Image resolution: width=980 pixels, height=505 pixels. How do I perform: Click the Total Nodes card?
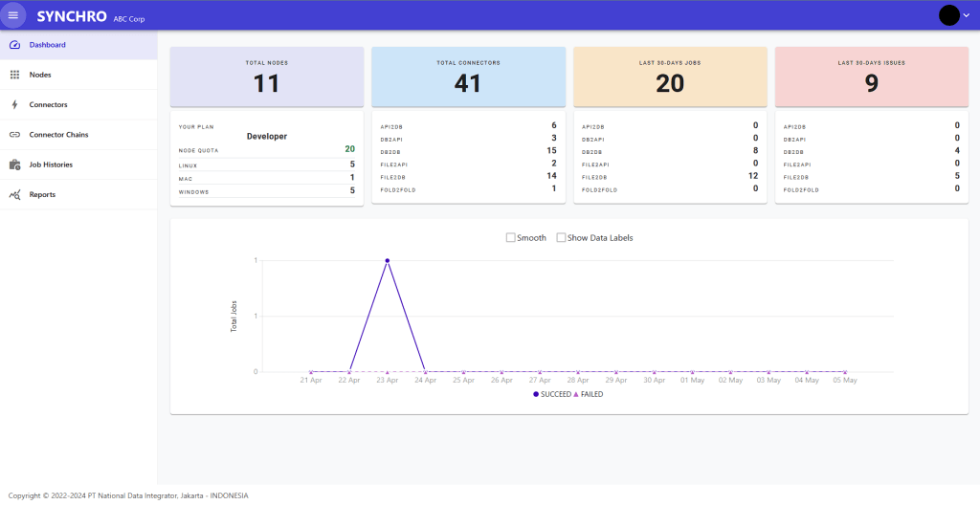(x=266, y=77)
